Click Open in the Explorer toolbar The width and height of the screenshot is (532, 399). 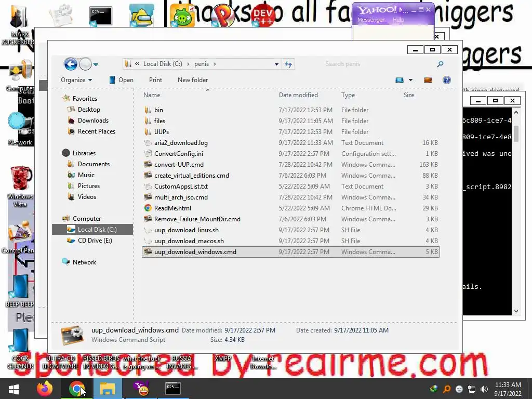coord(121,79)
